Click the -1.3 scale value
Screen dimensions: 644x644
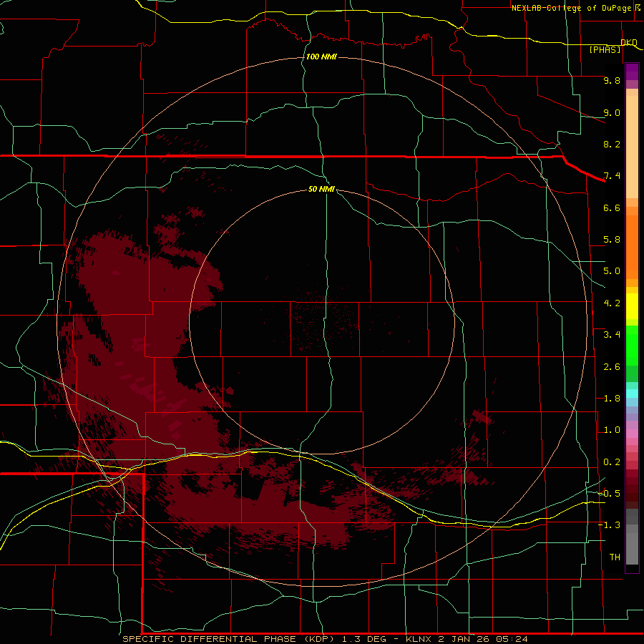(609, 526)
